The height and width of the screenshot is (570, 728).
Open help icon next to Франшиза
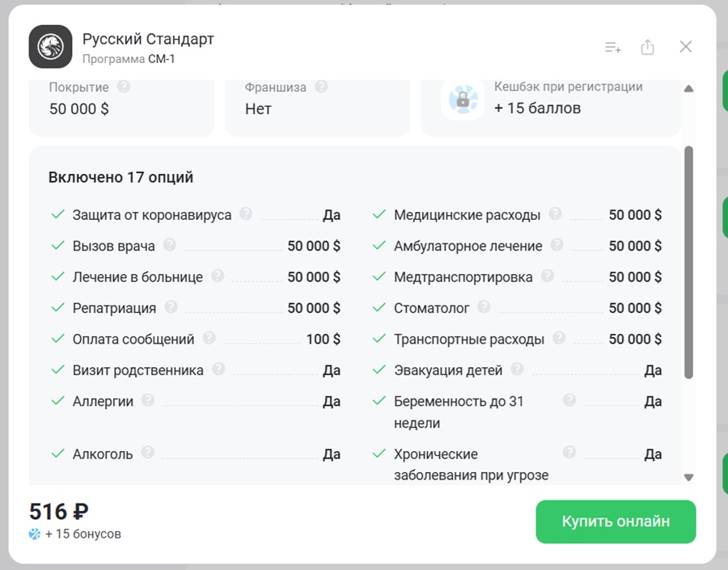(x=321, y=87)
